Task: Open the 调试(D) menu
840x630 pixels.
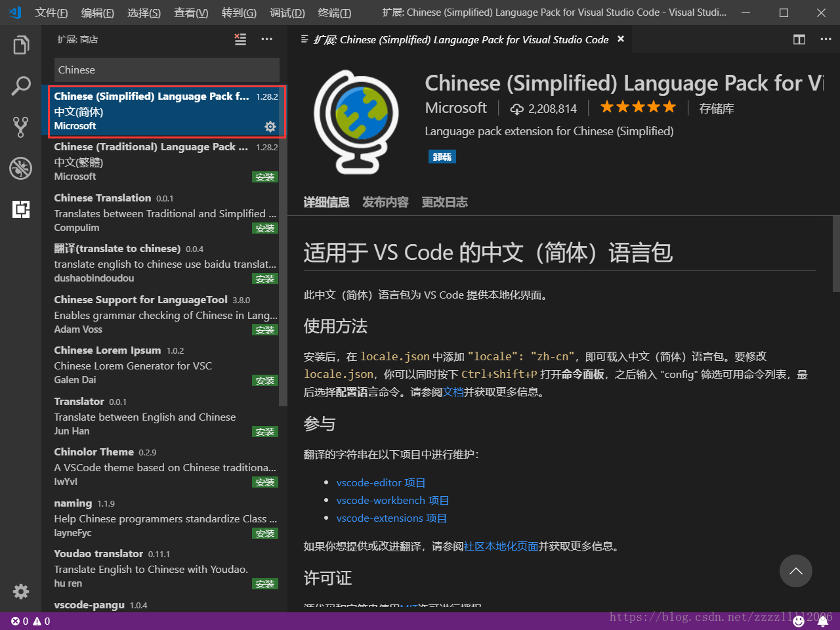Action: click(x=287, y=12)
